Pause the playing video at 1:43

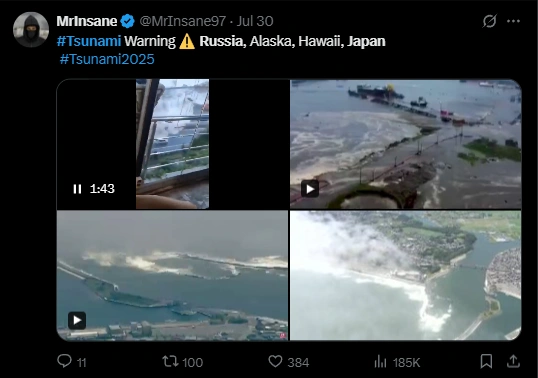(77, 189)
